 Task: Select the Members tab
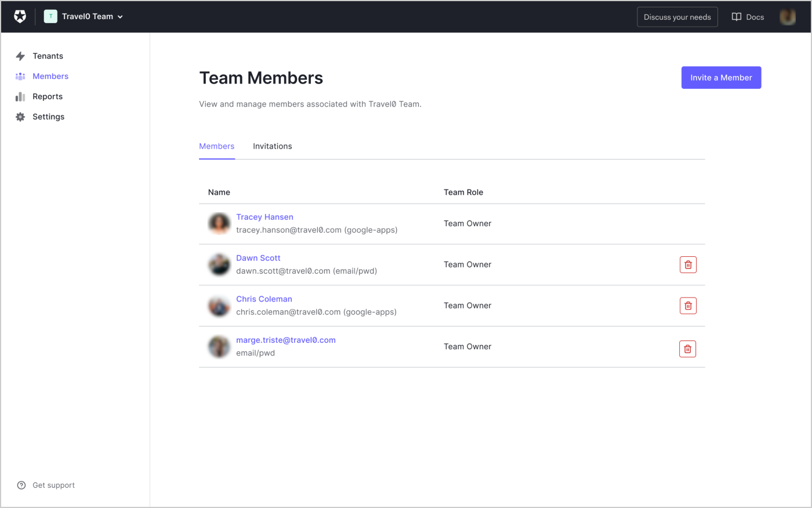[x=216, y=146]
